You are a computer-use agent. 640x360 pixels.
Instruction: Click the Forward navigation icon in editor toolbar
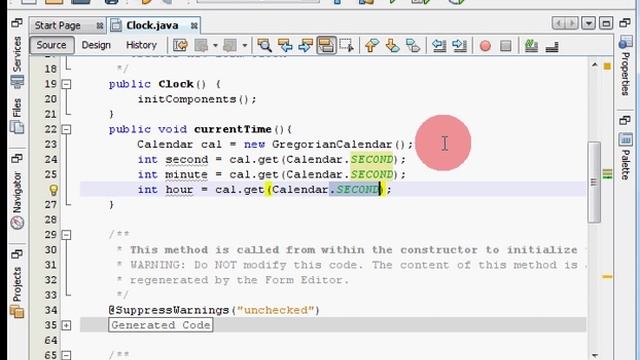(230, 45)
